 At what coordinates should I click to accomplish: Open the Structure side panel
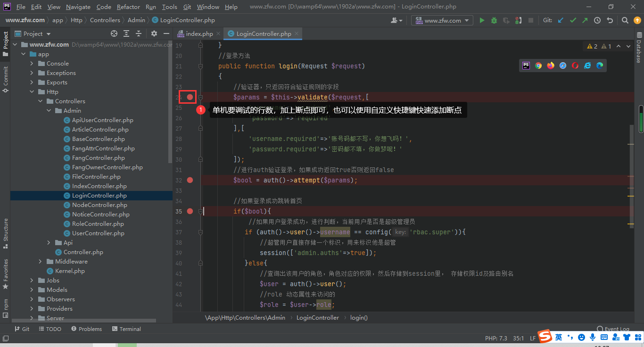[6, 233]
